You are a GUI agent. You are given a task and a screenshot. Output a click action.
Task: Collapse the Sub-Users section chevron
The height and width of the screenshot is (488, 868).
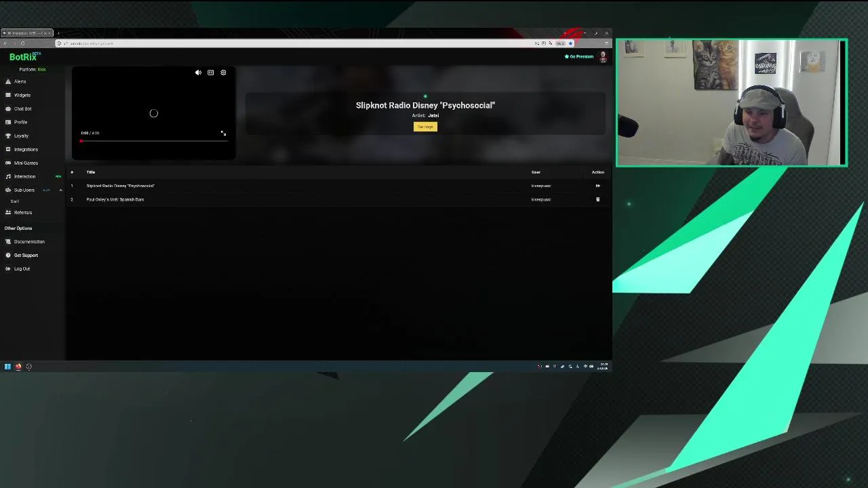point(60,190)
